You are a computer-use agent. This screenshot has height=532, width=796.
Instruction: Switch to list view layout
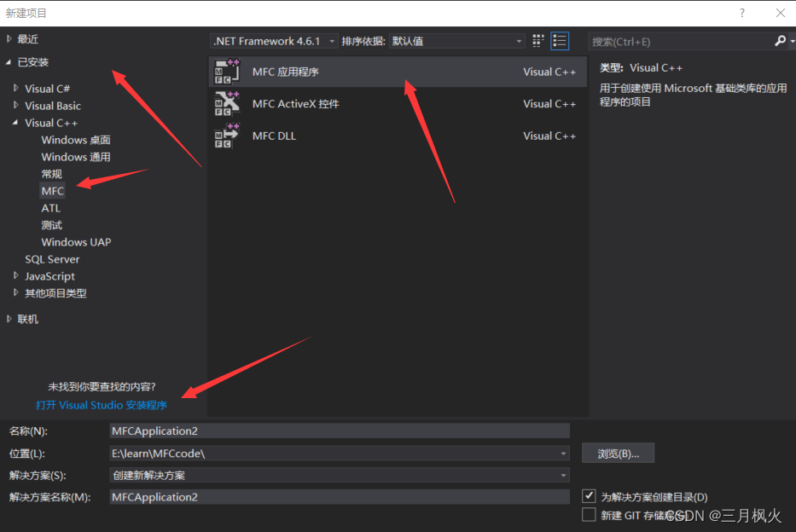(x=560, y=41)
